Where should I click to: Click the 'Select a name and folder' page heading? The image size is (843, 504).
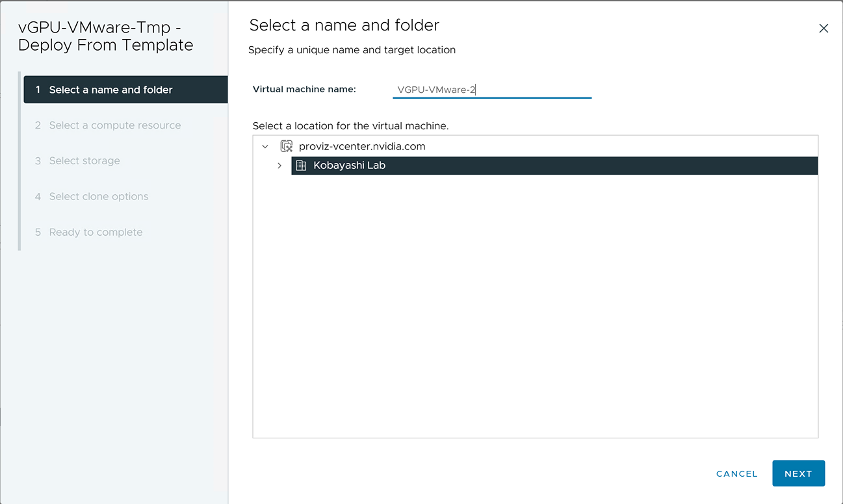click(x=344, y=25)
